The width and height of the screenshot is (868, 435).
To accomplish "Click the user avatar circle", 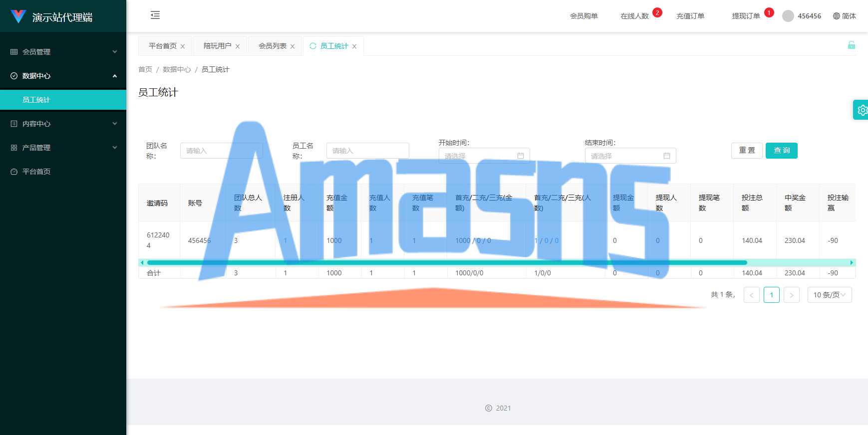I will click(x=788, y=16).
